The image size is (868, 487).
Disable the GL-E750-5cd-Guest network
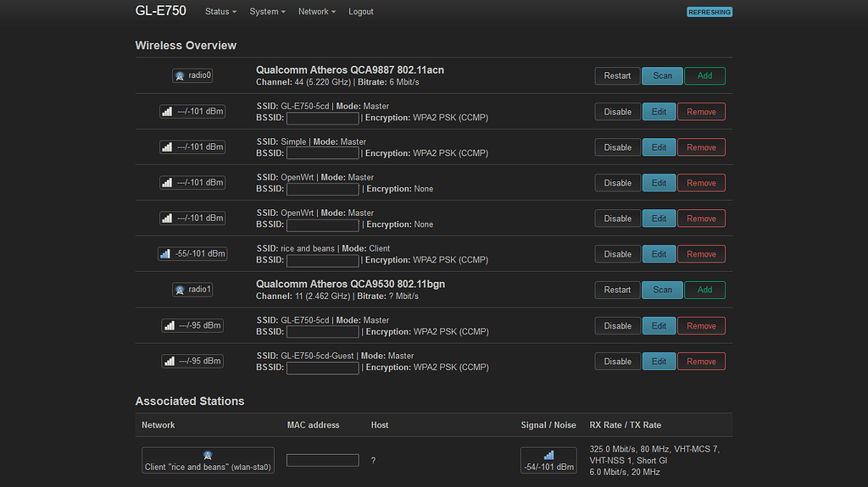click(x=617, y=362)
